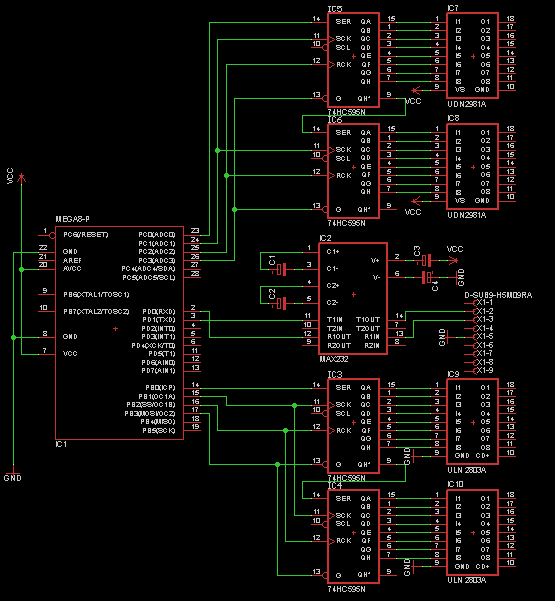Viewport: 555px width, 601px height.
Task: Click connector pin X1-6
Action: tap(479, 345)
